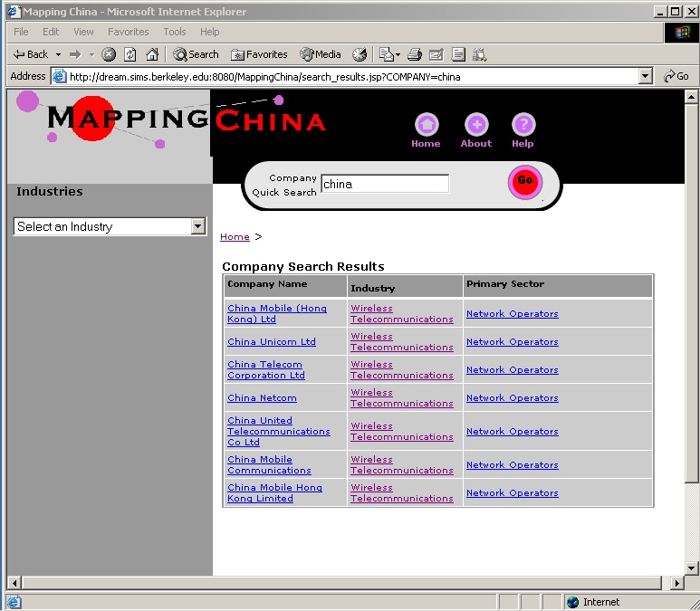The width and height of the screenshot is (700, 611).
Task: Click the Home text label under icon
Action: tap(426, 144)
